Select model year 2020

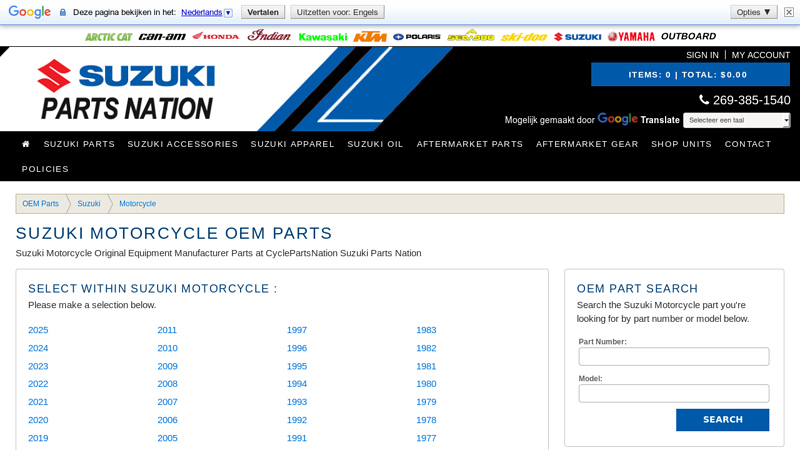[x=38, y=420]
